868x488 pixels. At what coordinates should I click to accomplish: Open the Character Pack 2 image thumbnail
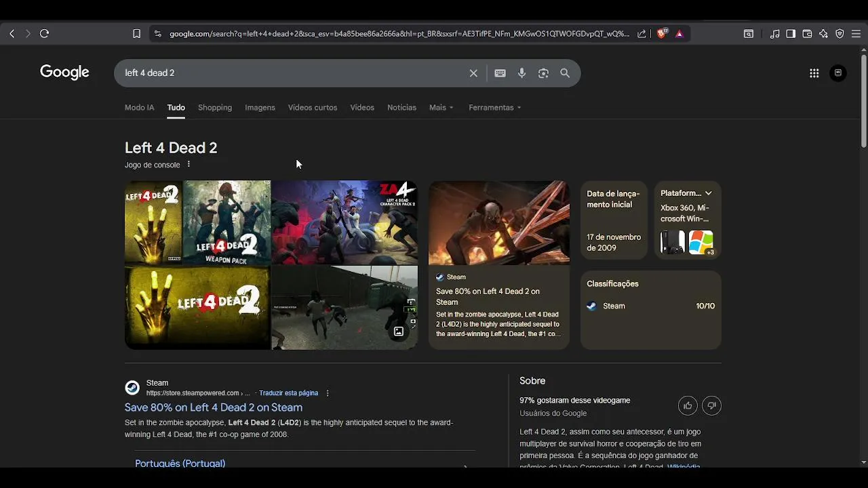[344, 222]
